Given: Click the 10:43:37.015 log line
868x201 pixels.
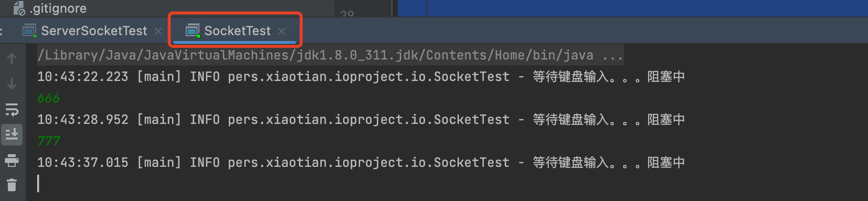Looking at the screenshot, I should 361,162.
